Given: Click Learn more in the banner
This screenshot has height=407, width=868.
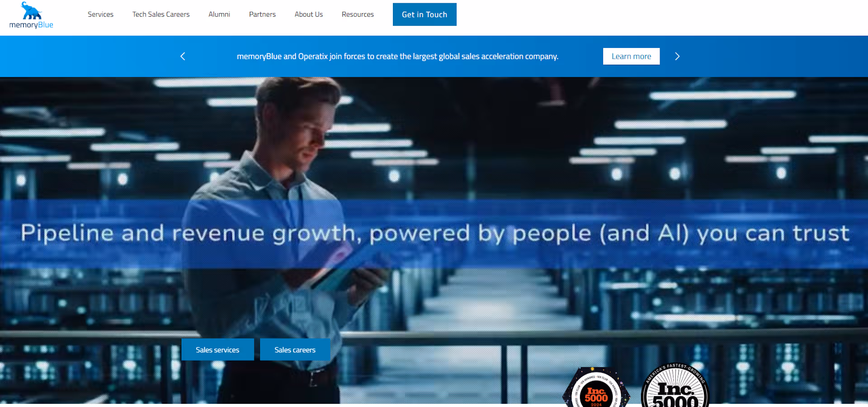Looking at the screenshot, I should click(631, 57).
